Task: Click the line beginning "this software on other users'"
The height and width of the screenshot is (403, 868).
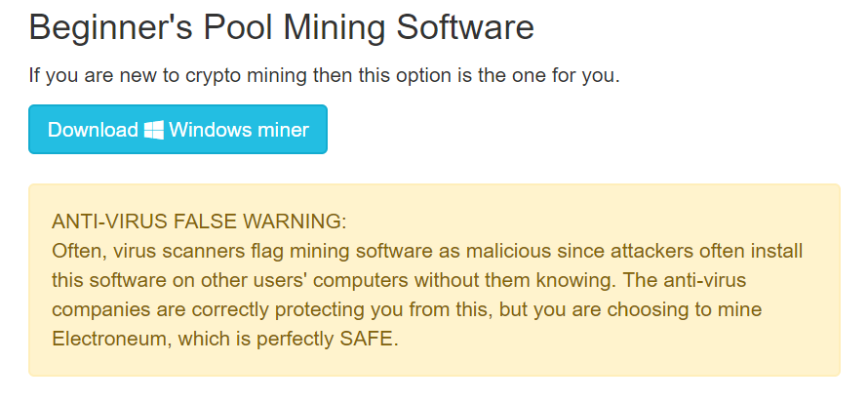Action: click(399, 280)
